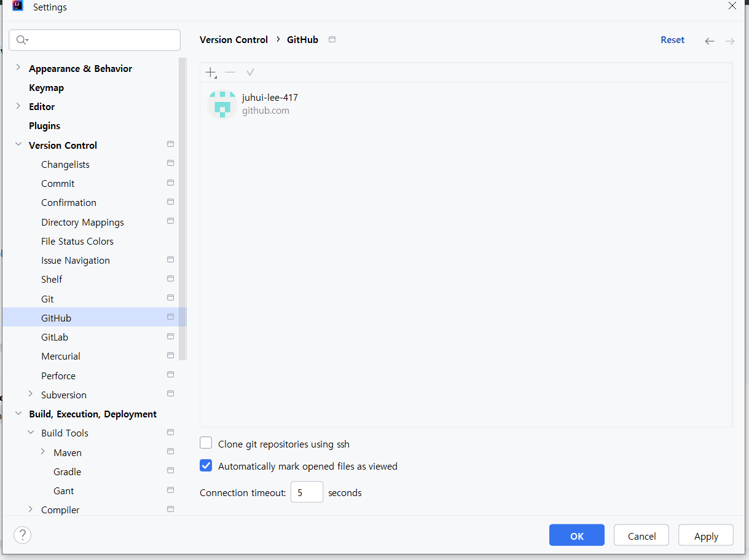Open the Keymap settings page

(46, 88)
